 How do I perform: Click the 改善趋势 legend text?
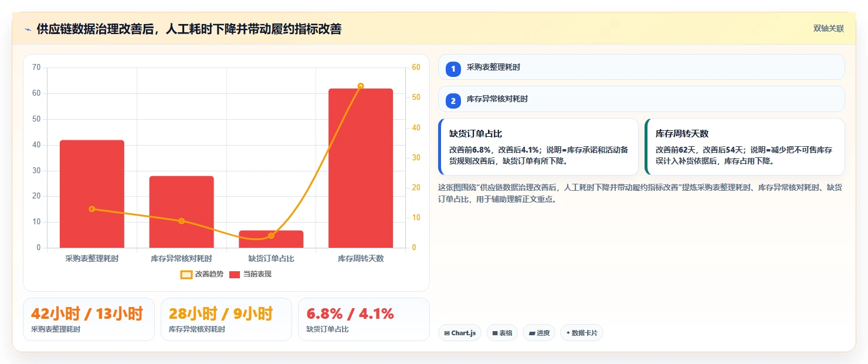point(209,274)
